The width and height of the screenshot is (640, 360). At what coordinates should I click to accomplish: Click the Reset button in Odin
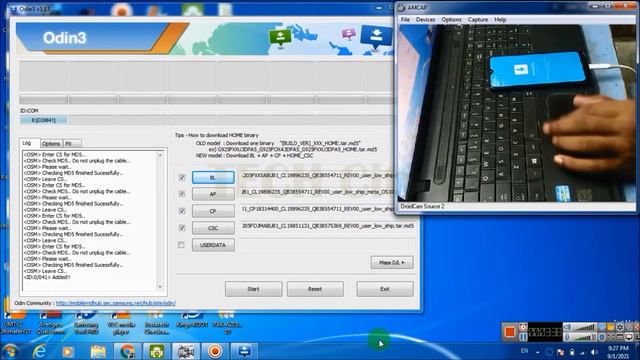click(x=315, y=289)
